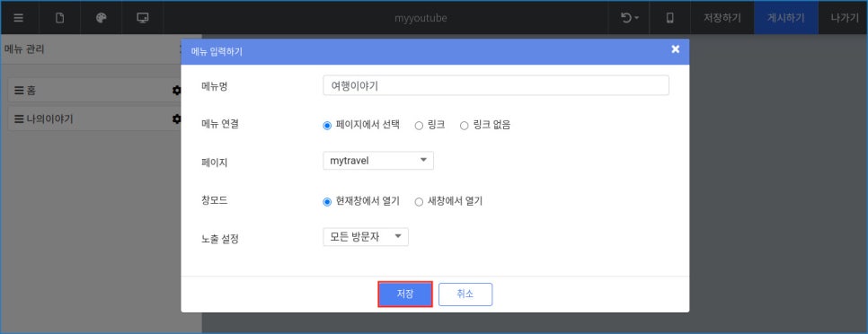Open the page document icon
Screen dimensions: 868x334
(60, 18)
